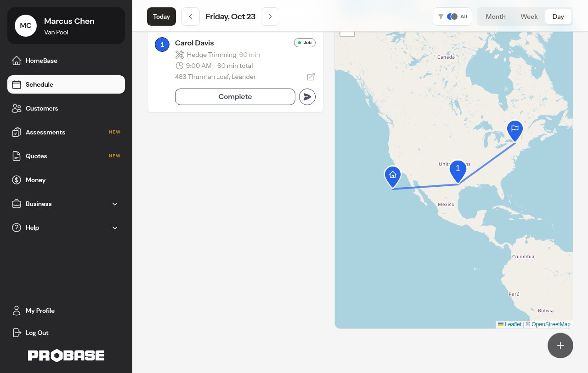
Task: Mark Carol Davis job Complete
Action: (235, 97)
